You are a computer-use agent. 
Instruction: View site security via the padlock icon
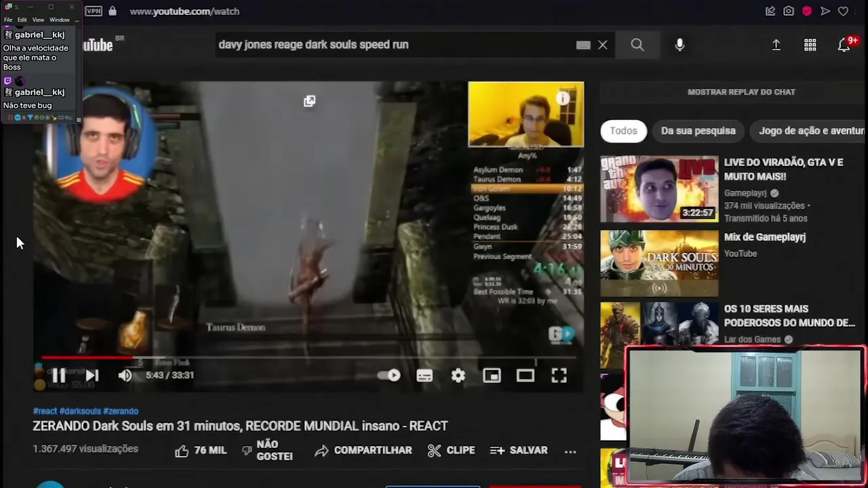pos(113,11)
